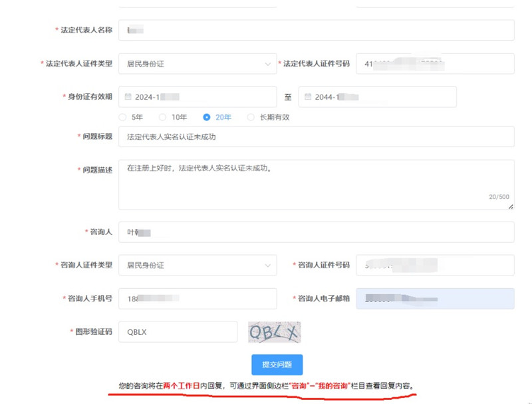Select the 长期有效 radio button
This screenshot has height=404, width=532.
tap(251, 116)
